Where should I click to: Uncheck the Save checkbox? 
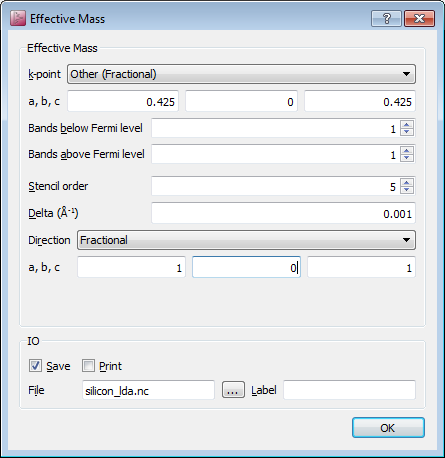coord(35,366)
